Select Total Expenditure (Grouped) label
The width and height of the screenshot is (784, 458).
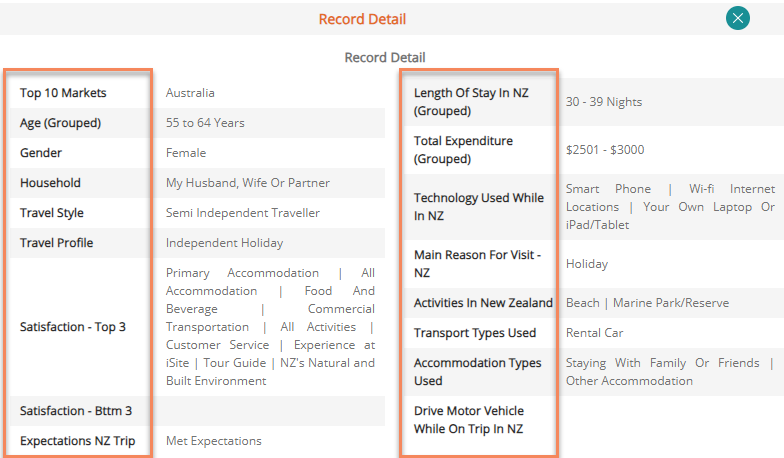463,150
